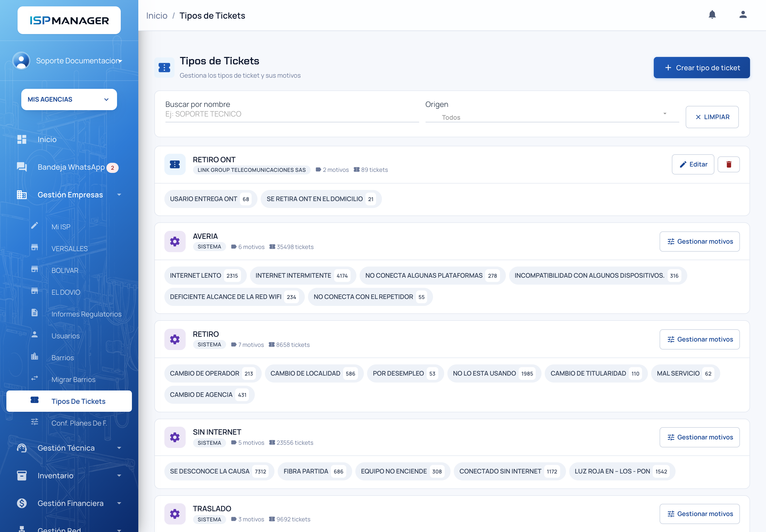The height and width of the screenshot is (532, 766).
Task: Expand the Gestión Técnica section
Action: point(119,448)
